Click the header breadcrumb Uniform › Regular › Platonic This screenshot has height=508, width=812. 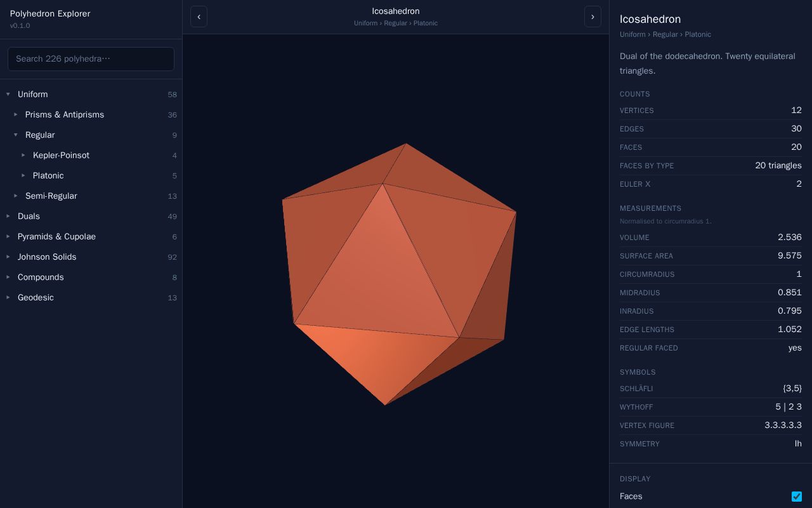point(396,23)
